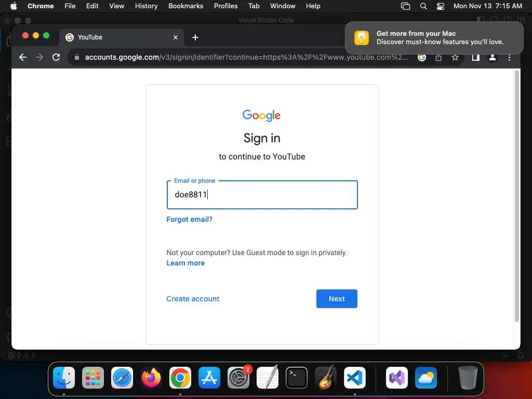Click the Email or phone field
The width and height of the screenshot is (532, 399).
coord(262,195)
